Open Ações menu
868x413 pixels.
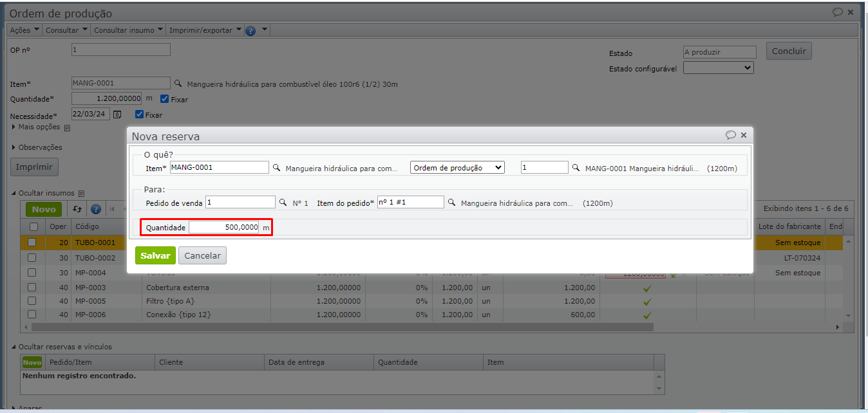[24, 30]
